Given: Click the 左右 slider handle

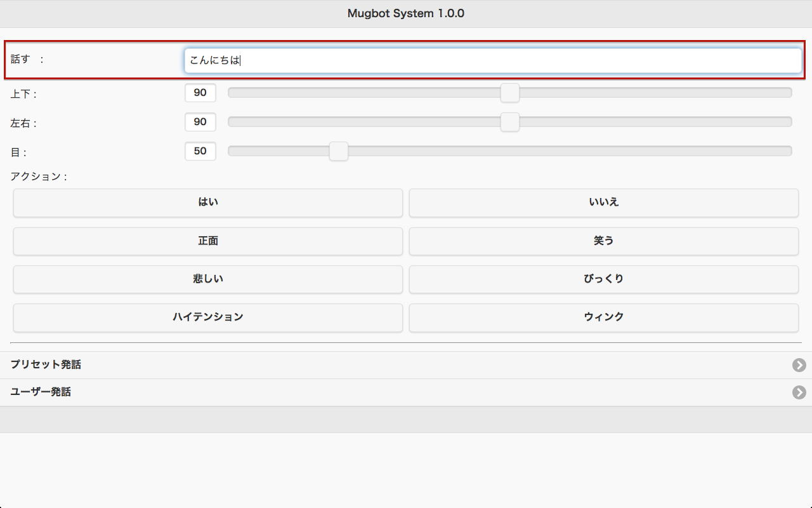Looking at the screenshot, I should [x=509, y=122].
